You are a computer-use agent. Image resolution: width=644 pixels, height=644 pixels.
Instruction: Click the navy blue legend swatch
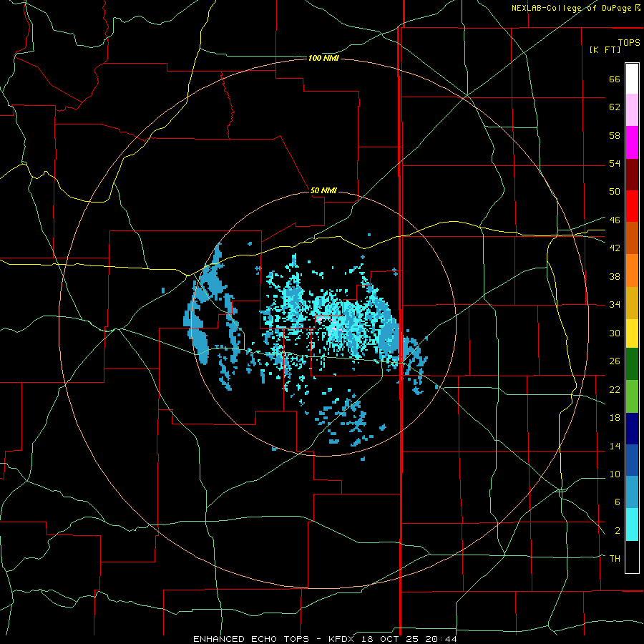tap(632, 429)
